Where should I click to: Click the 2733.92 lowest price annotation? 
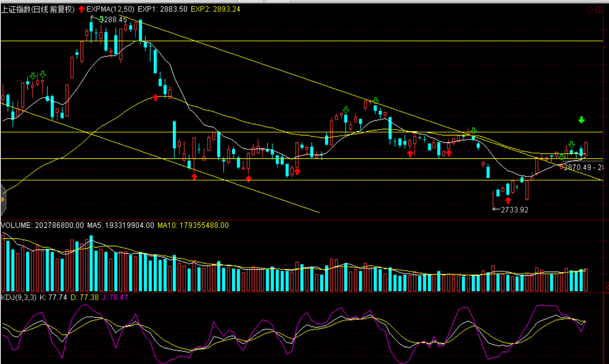pyautogui.click(x=514, y=210)
